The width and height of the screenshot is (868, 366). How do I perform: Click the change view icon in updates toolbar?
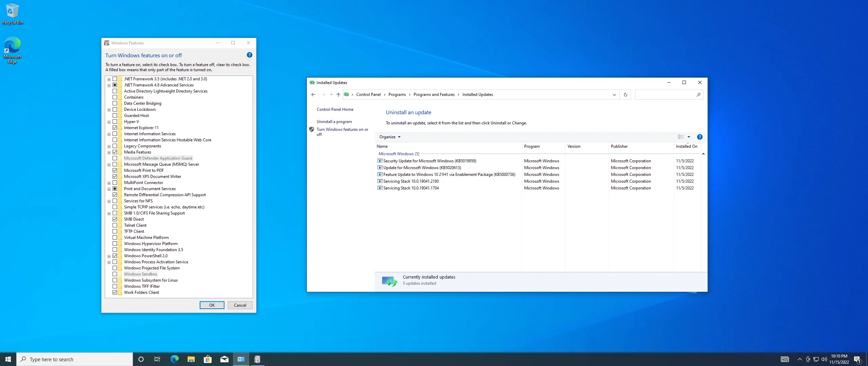coord(680,137)
